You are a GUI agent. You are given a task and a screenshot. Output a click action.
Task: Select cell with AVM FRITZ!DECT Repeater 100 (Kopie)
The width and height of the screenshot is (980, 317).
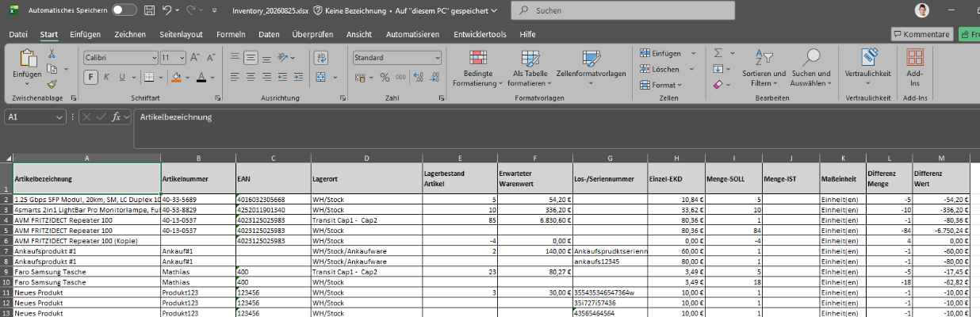click(x=86, y=240)
